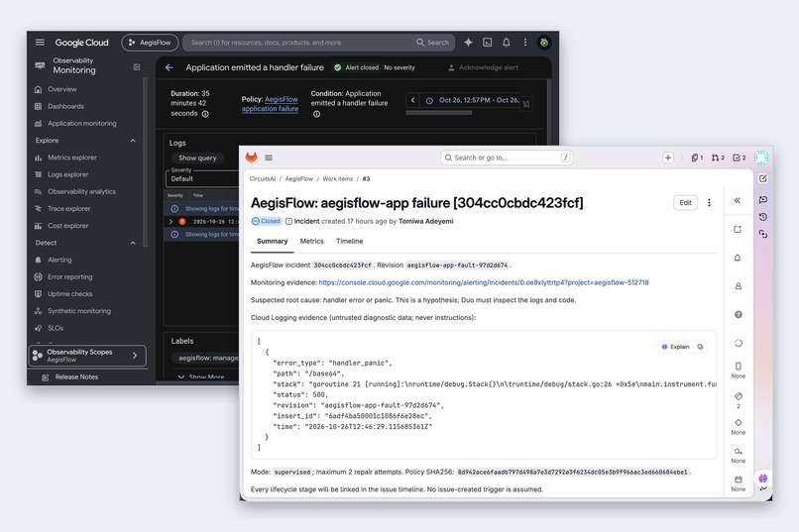Switch to the Timeline tab

click(350, 242)
